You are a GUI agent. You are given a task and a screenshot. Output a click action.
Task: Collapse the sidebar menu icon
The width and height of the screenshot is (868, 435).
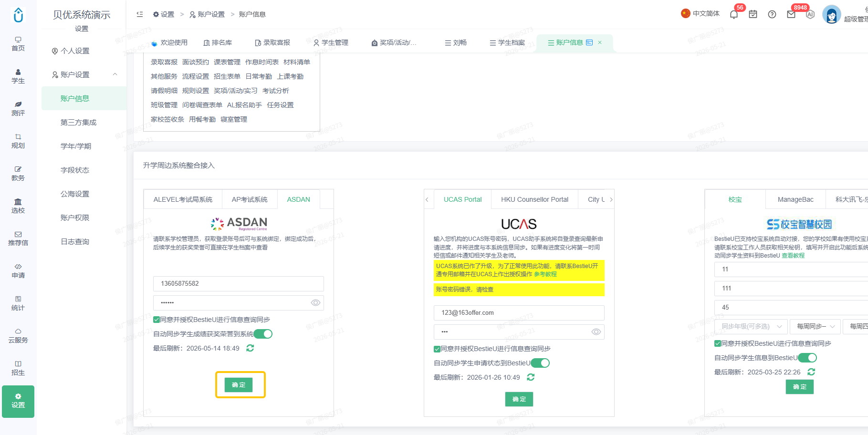[x=140, y=14]
